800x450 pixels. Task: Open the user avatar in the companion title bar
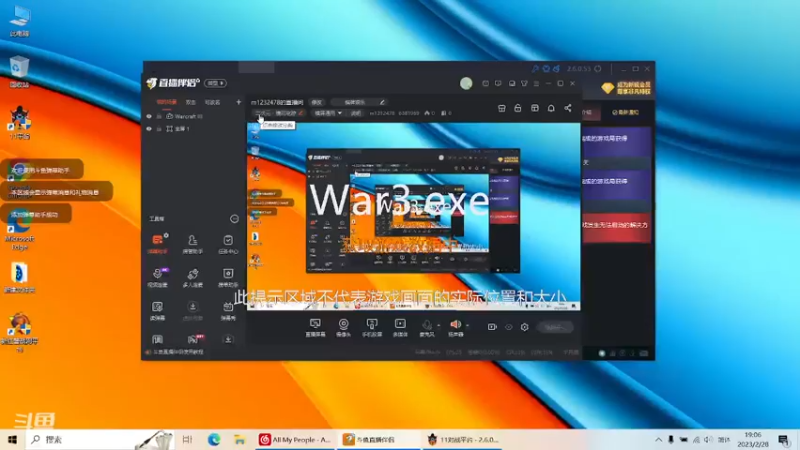(x=466, y=83)
